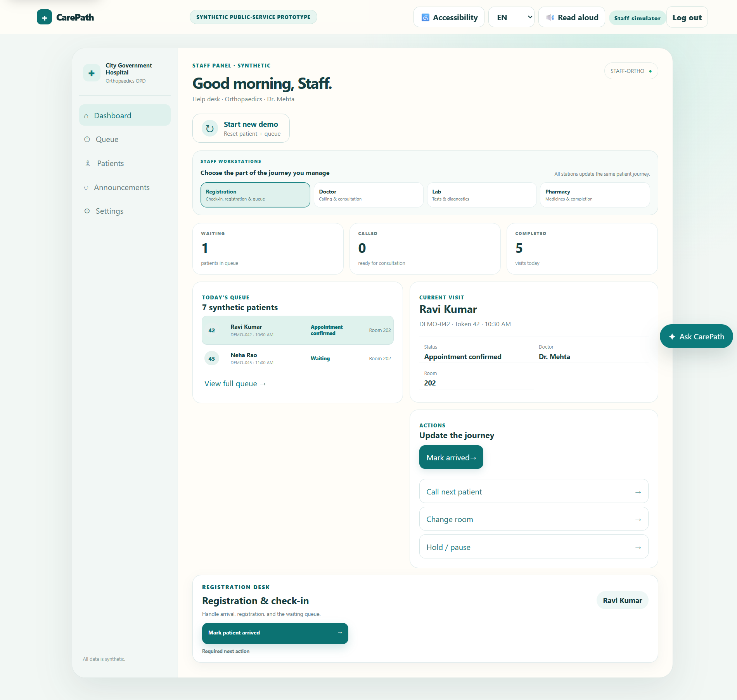Screen dimensions: 737x700
Task: Click the STAFF-ORTHO status pill
Action: [x=631, y=71]
